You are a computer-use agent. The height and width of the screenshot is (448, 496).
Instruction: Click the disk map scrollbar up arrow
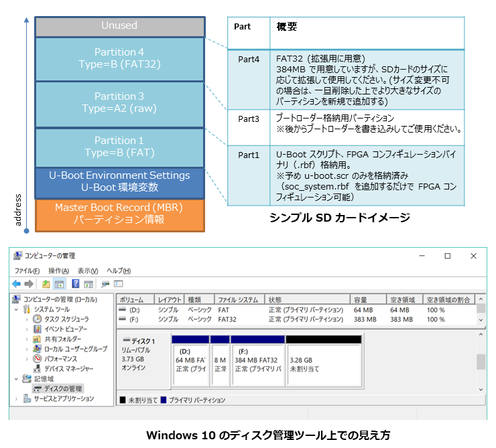pos(481,334)
